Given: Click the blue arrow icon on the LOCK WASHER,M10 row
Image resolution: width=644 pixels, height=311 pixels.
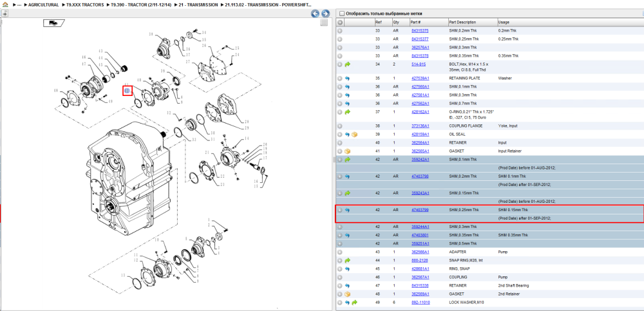Looking at the screenshot, I should (347, 303).
